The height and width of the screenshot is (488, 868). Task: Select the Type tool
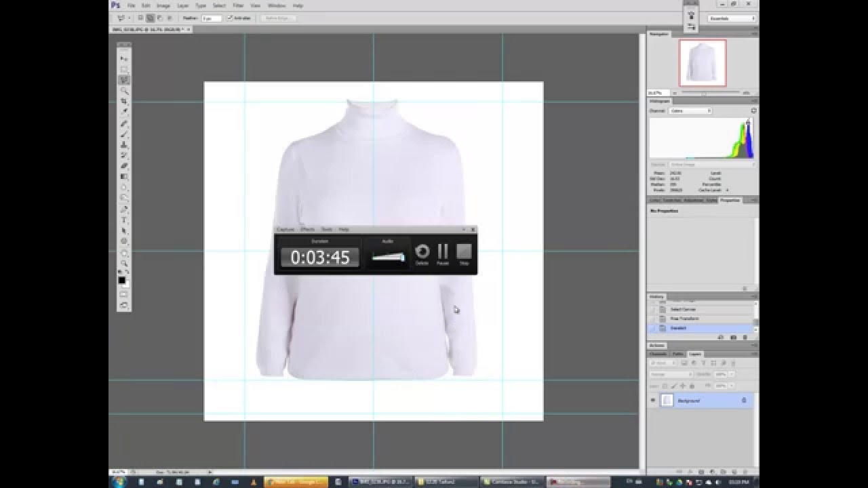coord(124,220)
